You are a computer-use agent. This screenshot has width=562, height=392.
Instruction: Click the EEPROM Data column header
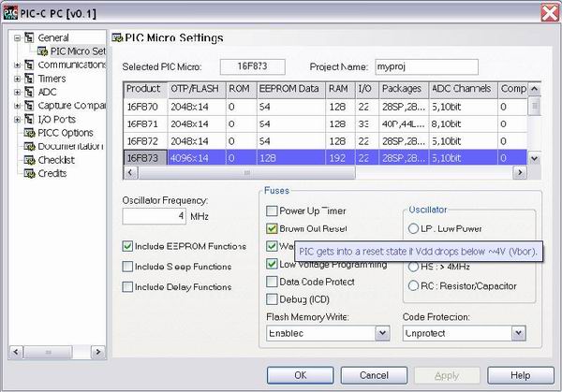click(291, 89)
